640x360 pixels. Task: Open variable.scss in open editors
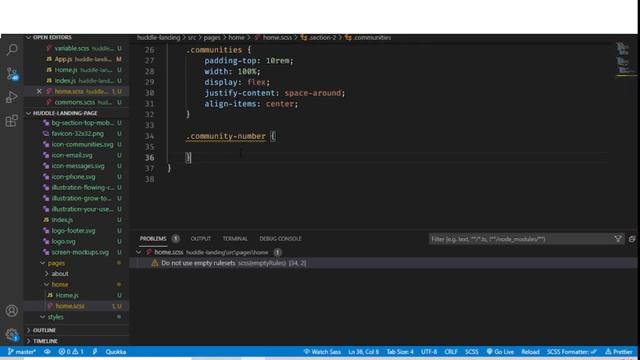tap(72, 48)
